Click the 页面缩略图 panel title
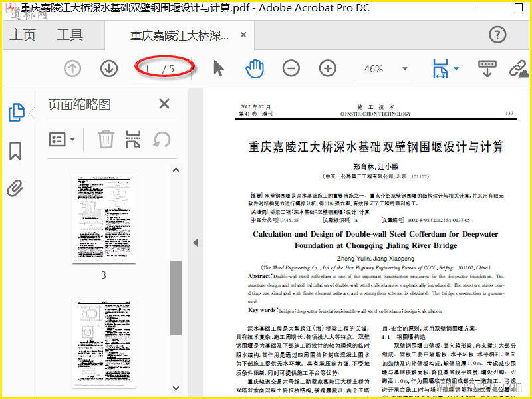 tap(79, 104)
